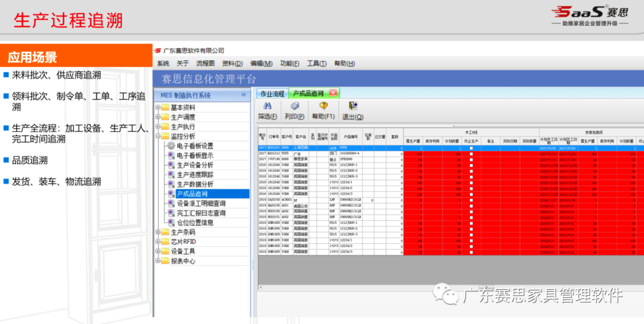644x324 pixels.
Task: Switch to the 作业流程 tab
Action: pos(273,94)
